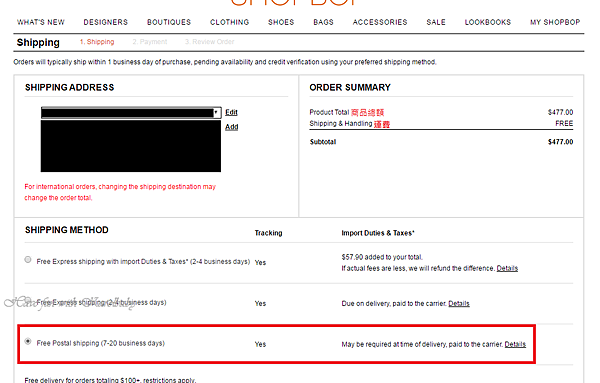This screenshot has width=600, height=383.
Task: Open the Boutiques menu
Action: (x=169, y=22)
